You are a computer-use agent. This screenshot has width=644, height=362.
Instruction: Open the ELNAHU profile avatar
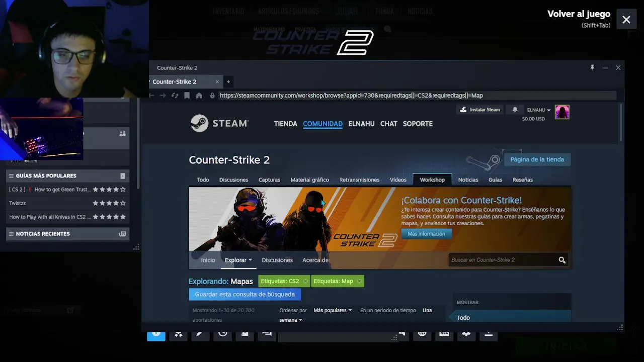click(562, 112)
